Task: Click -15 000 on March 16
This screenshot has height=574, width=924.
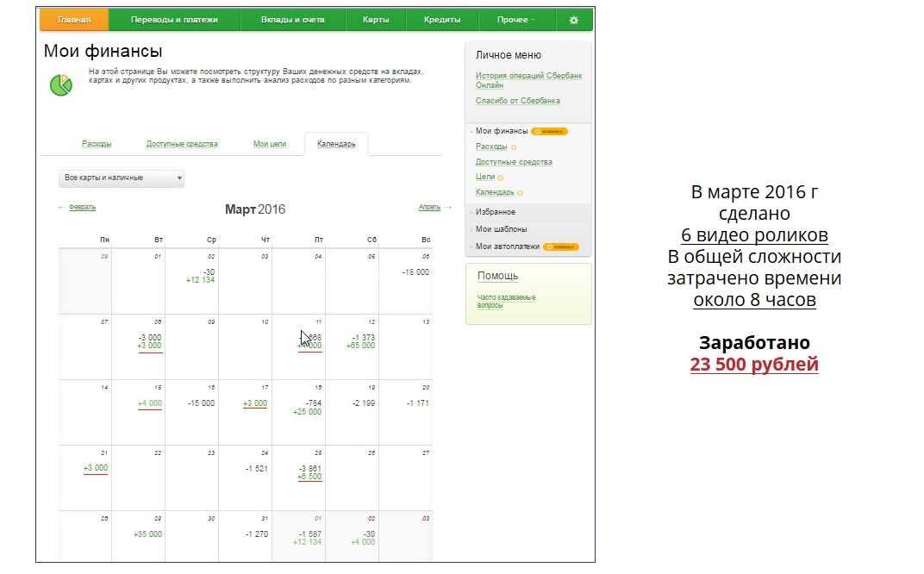Action: coord(201,403)
